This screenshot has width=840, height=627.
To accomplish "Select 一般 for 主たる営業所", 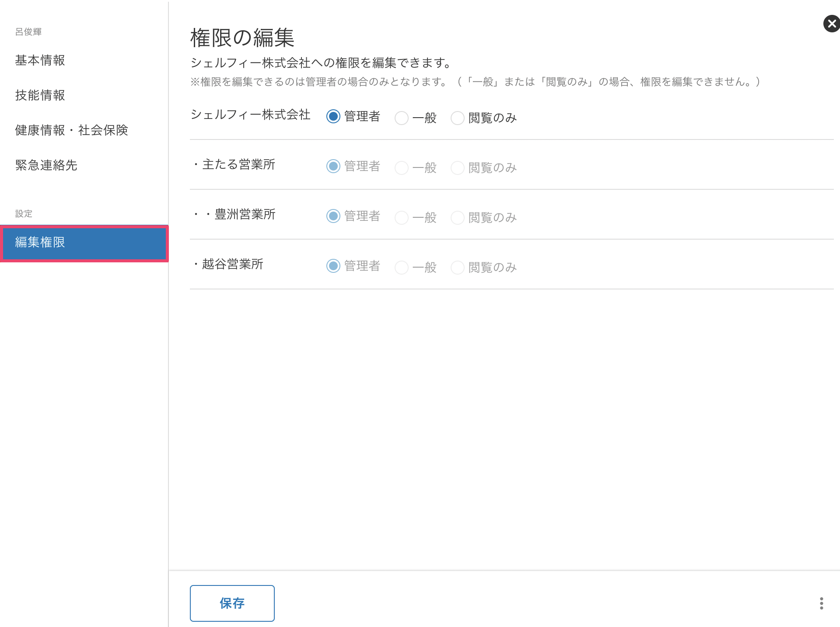I will pyautogui.click(x=402, y=168).
